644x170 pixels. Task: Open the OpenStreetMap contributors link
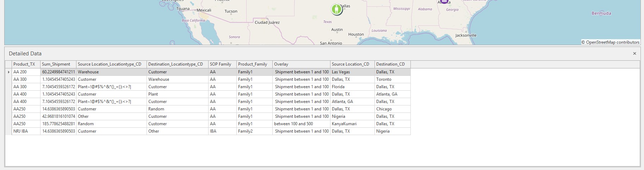pos(613,42)
